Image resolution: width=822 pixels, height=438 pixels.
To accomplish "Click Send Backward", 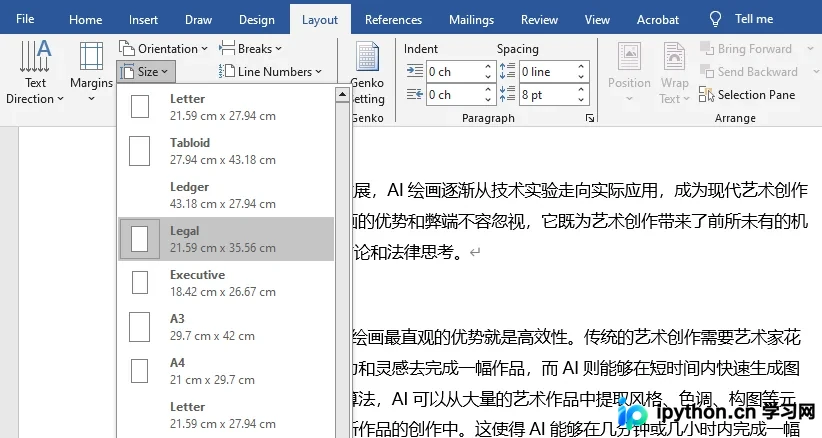I will tap(749, 72).
